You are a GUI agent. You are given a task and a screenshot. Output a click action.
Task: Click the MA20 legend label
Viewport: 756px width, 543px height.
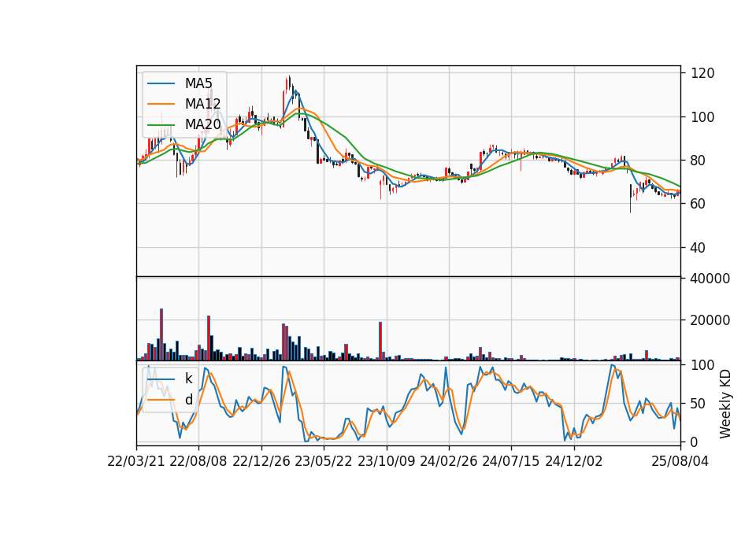[x=202, y=124]
